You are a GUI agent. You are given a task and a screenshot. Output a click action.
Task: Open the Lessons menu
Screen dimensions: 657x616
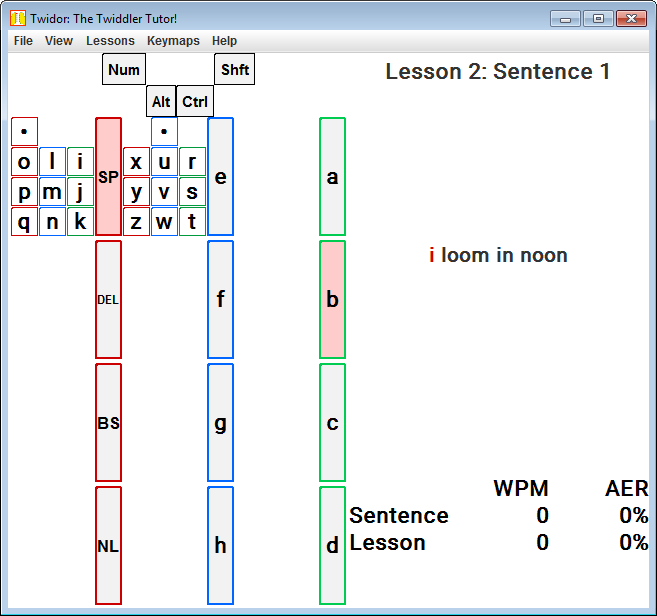coord(110,41)
